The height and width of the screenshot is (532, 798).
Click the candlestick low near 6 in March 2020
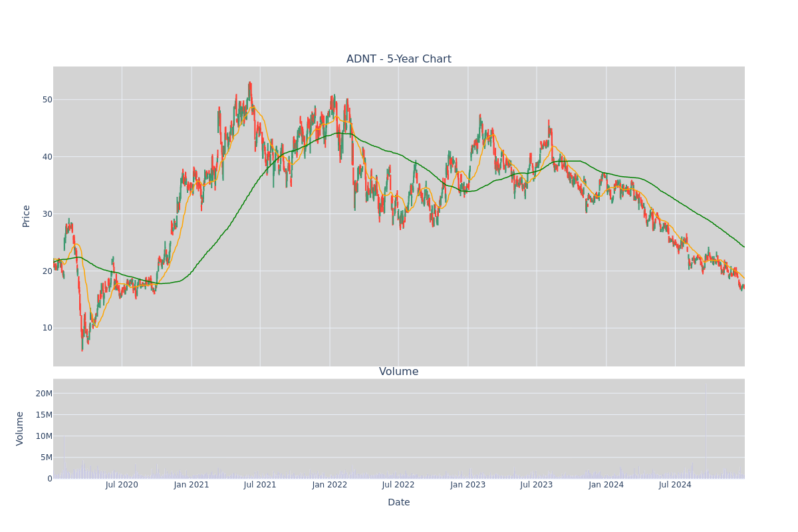pos(82,350)
